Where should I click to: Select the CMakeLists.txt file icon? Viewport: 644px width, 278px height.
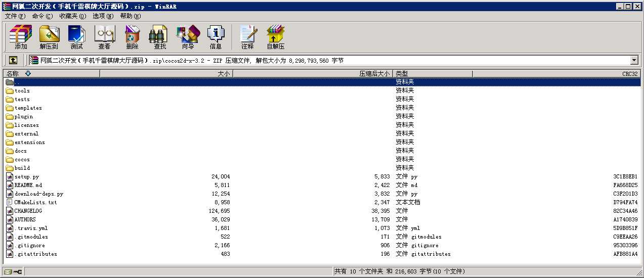pyautogui.click(x=10, y=202)
